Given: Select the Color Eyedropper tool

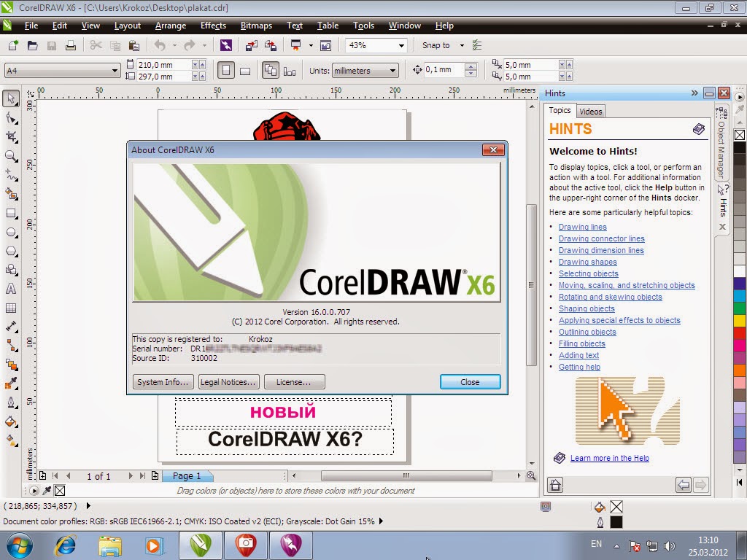Looking at the screenshot, I should (x=11, y=383).
